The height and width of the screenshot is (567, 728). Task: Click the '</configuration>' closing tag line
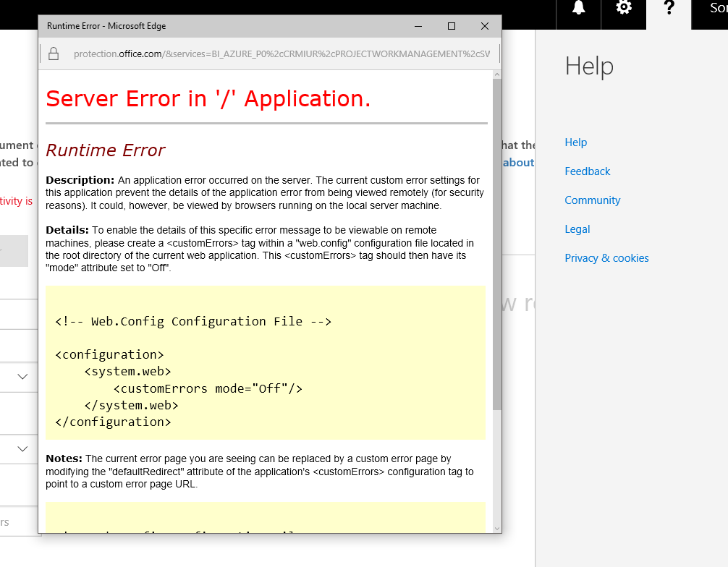(113, 422)
